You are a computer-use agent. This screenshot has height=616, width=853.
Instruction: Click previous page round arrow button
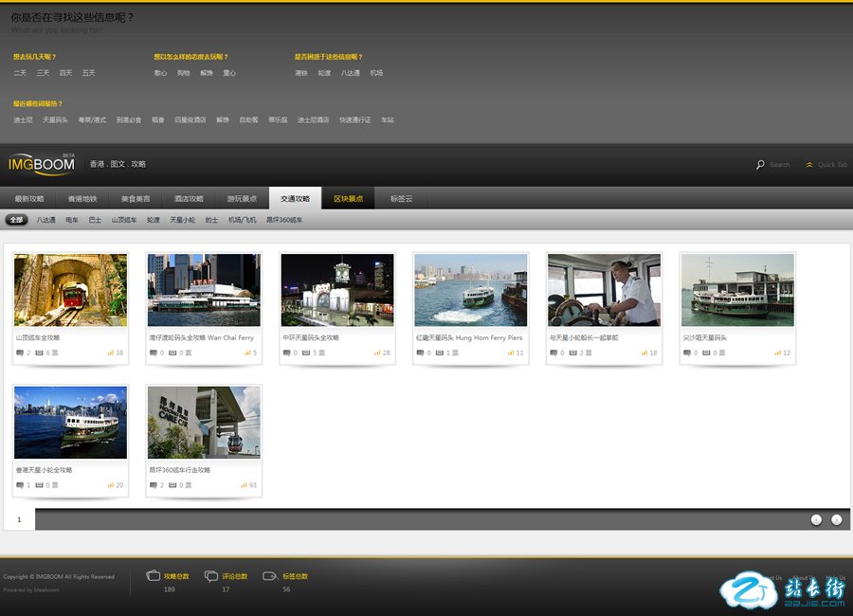pos(816,519)
